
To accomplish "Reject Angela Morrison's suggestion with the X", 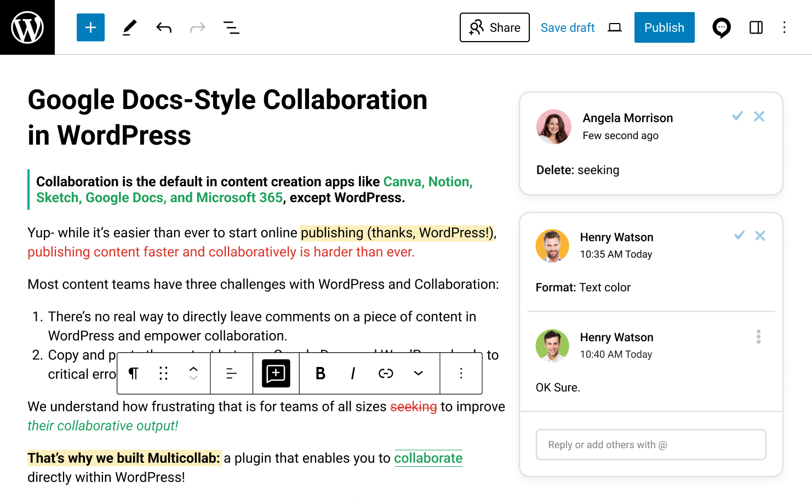I will point(759,116).
